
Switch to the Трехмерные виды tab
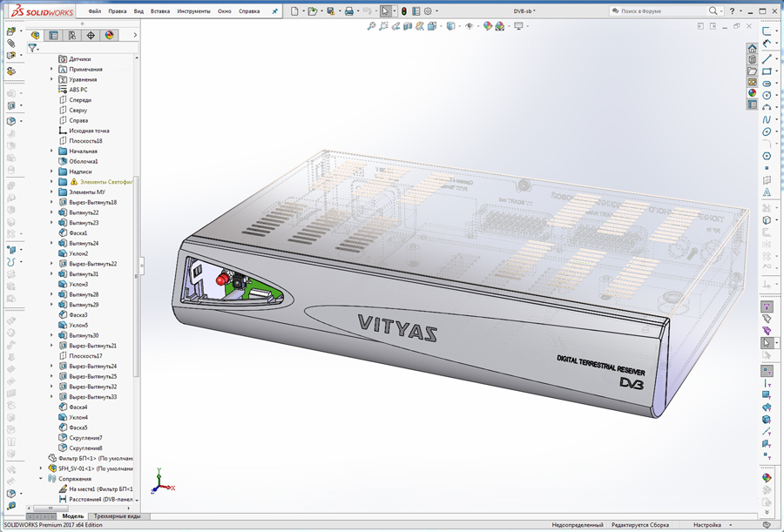pos(117,516)
